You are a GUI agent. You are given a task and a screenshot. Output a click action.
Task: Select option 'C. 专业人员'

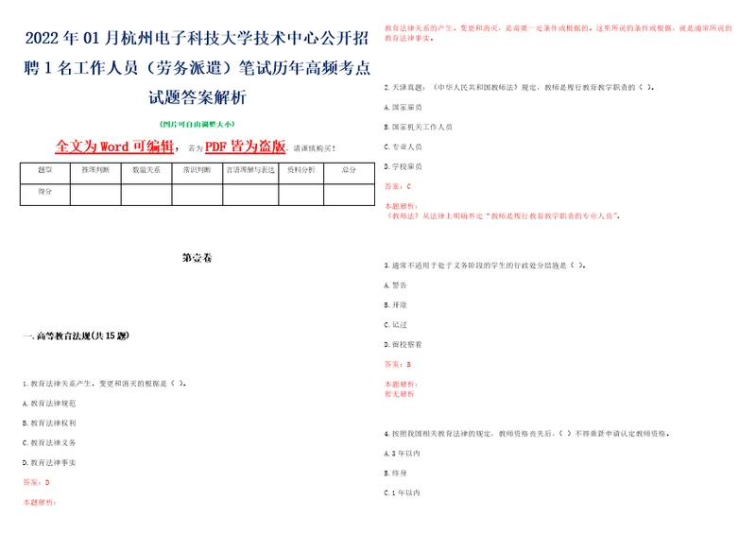pos(403,146)
